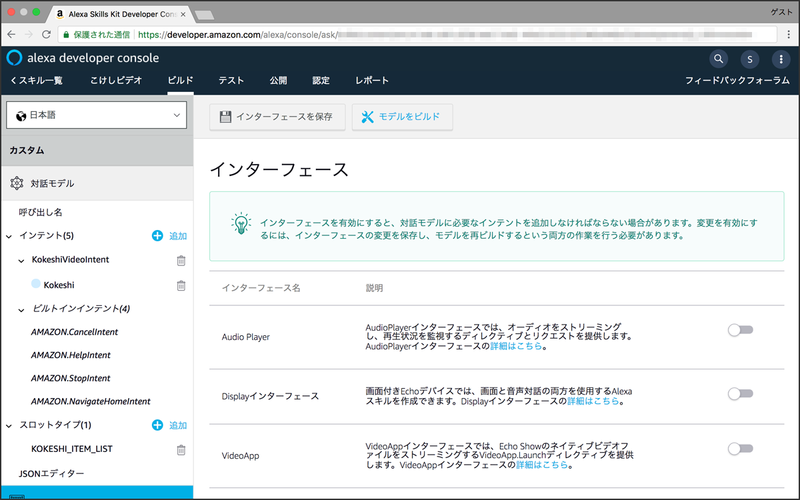Click the browser forward arrow

[x=29, y=35]
